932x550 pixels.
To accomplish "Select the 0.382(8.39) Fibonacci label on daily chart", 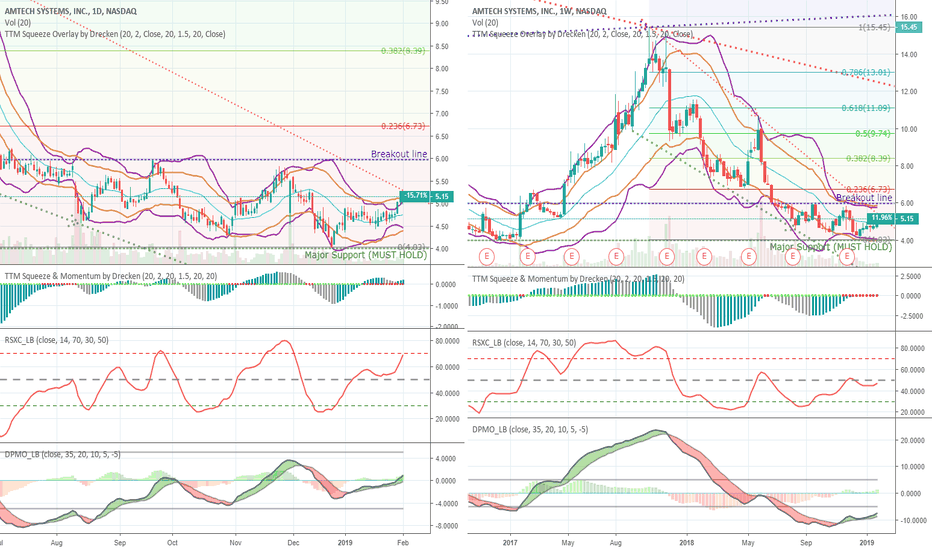I will 403,51.
